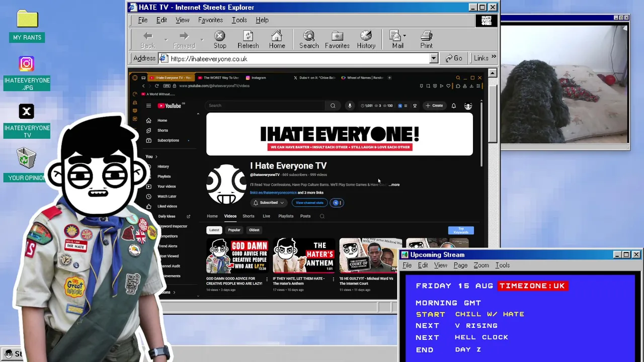Open the View menu in Explorer
This screenshot has height=362, width=644.
pos(182,20)
